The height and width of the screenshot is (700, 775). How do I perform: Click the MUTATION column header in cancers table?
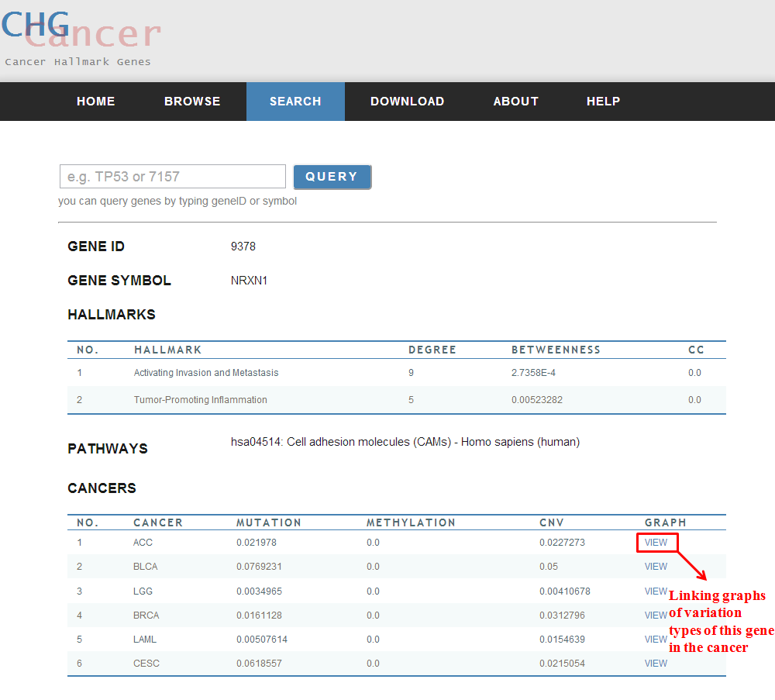click(x=268, y=522)
